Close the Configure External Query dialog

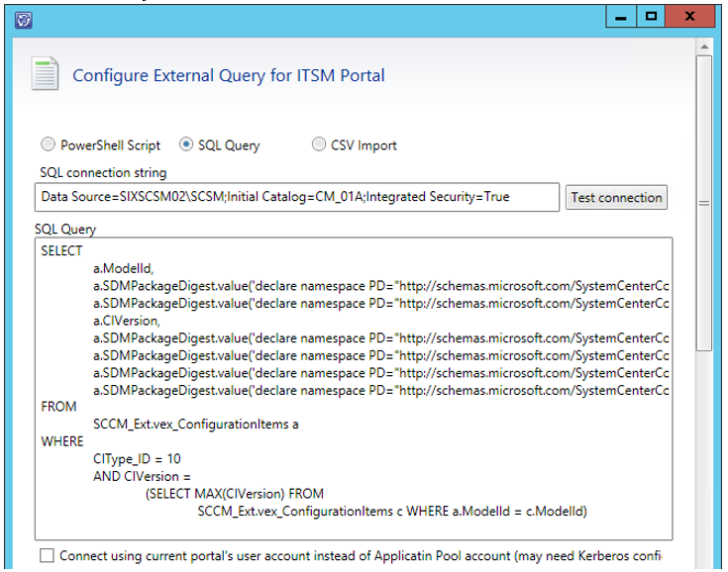[x=692, y=17]
